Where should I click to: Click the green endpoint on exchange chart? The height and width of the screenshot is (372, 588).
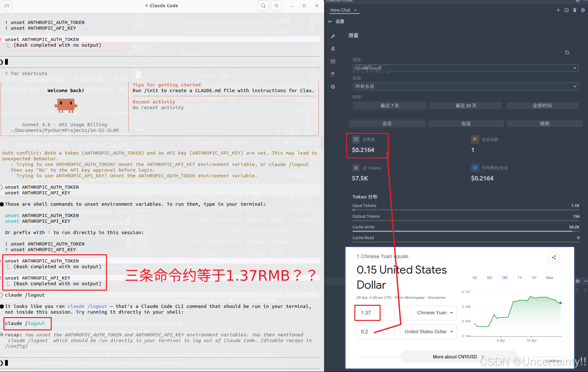[561, 303]
